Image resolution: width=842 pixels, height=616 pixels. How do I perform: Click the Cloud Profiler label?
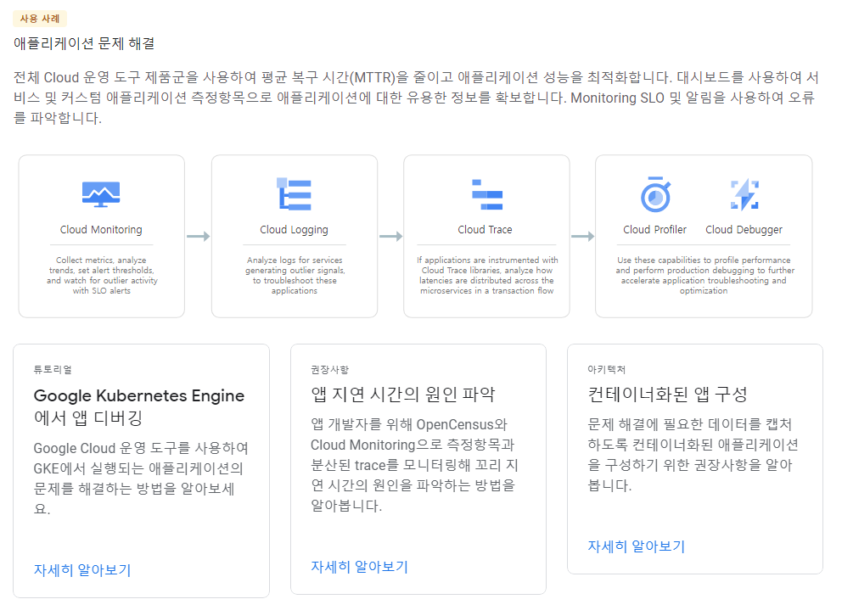click(x=654, y=230)
